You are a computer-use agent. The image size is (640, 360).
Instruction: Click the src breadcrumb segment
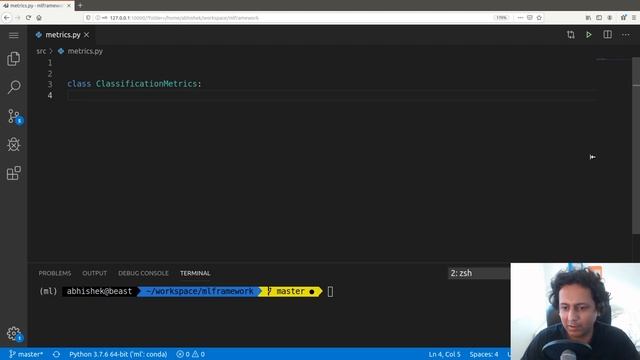[41, 51]
